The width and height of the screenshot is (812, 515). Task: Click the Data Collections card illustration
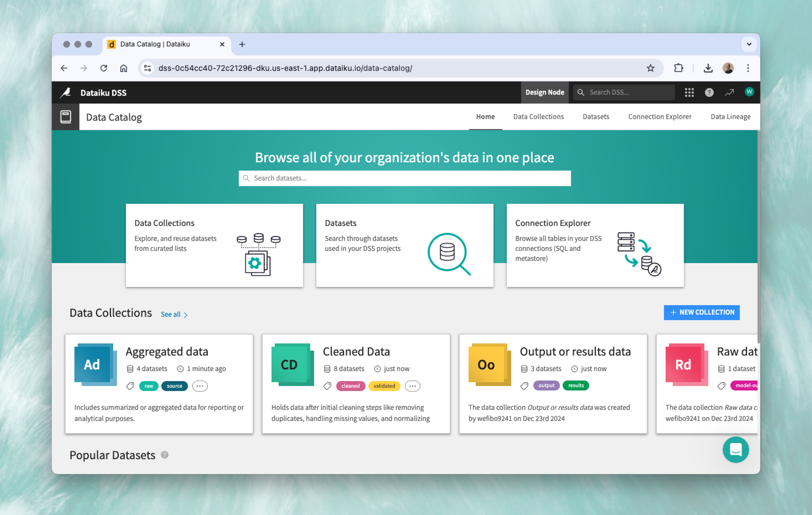(x=258, y=254)
